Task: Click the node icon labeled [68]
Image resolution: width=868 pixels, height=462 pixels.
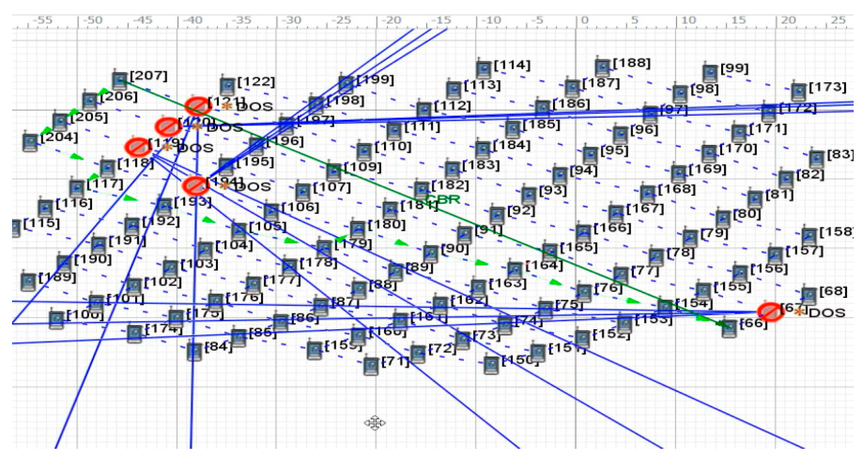Action: pyautogui.click(x=809, y=296)
